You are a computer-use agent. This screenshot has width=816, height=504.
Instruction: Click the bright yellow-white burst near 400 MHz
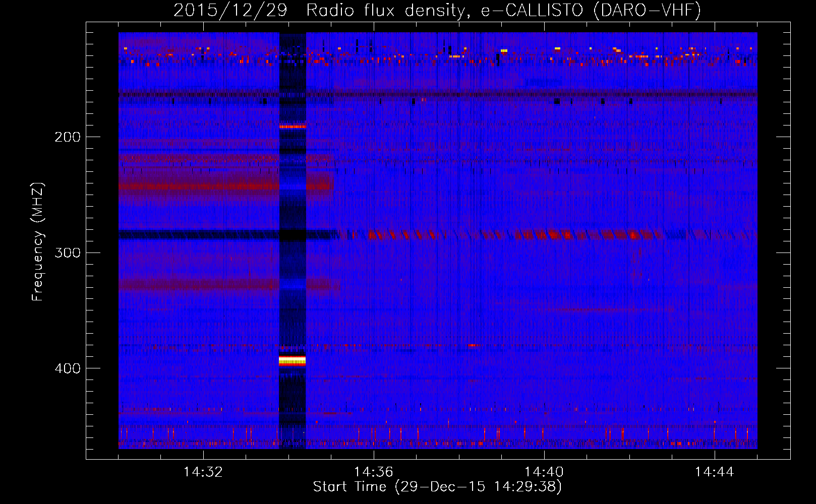pyautogui.click(x=293, y=360)
